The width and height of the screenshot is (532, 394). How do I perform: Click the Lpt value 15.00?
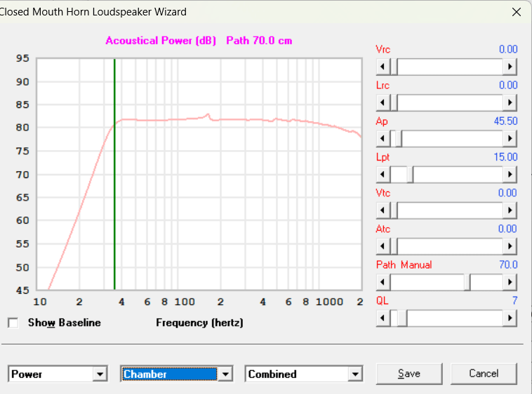tap(505, 157)
